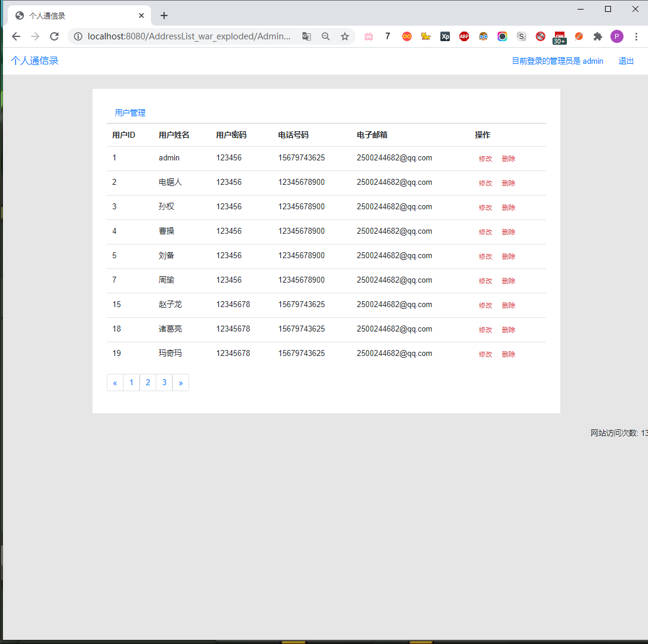Image resolution: width=648 pixels, height=644 pixels.
Task: Open Chrome's three-dot menu
Action: 636,36
